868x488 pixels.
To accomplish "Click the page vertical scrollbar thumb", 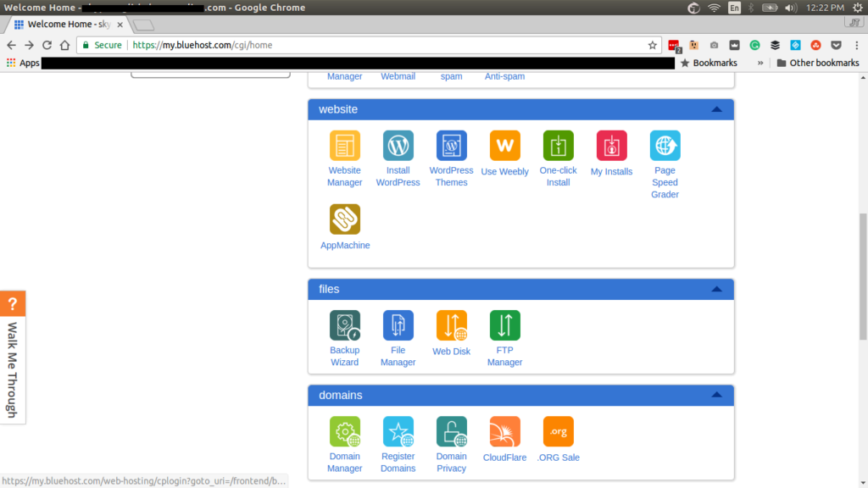I will (x=863, y=277).
